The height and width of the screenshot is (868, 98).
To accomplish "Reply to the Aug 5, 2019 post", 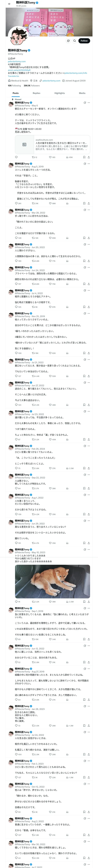I will 16,204.
